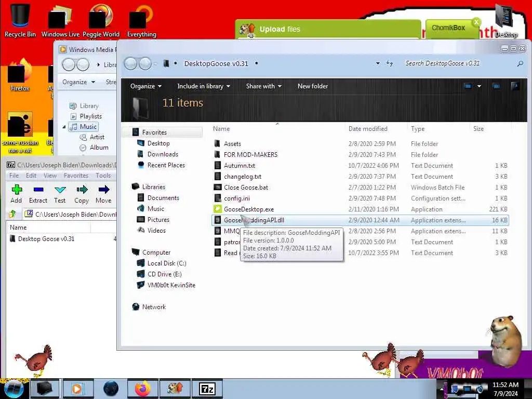Open the Everything desktop icon
The height and width of the screenshot is (399, 532).
click(141, 20)
